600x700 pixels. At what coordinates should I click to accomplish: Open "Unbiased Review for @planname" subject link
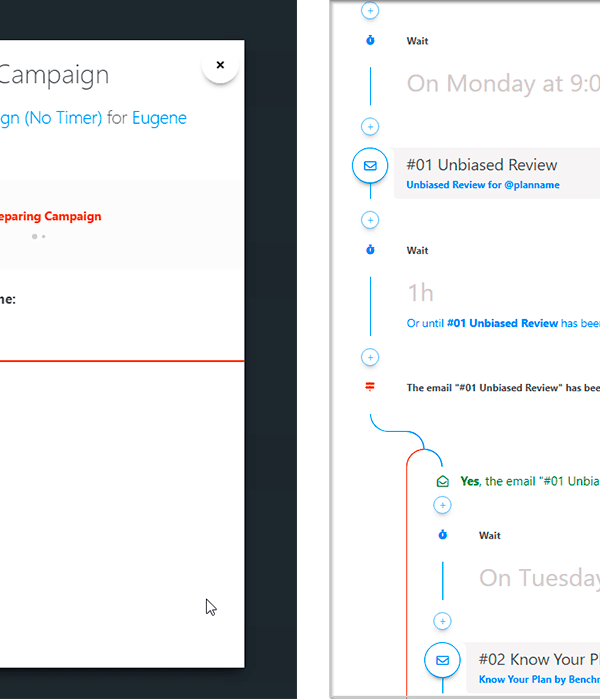coord(483,185)
